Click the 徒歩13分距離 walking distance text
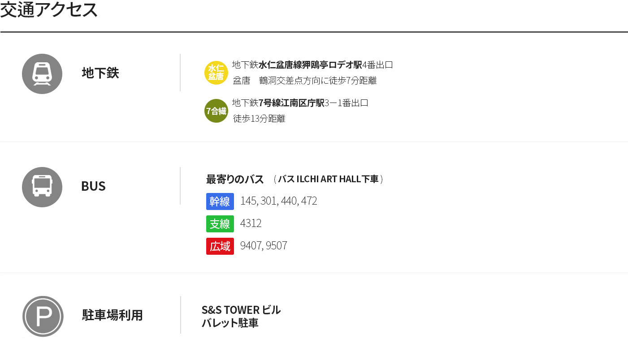 coord(259,119)
